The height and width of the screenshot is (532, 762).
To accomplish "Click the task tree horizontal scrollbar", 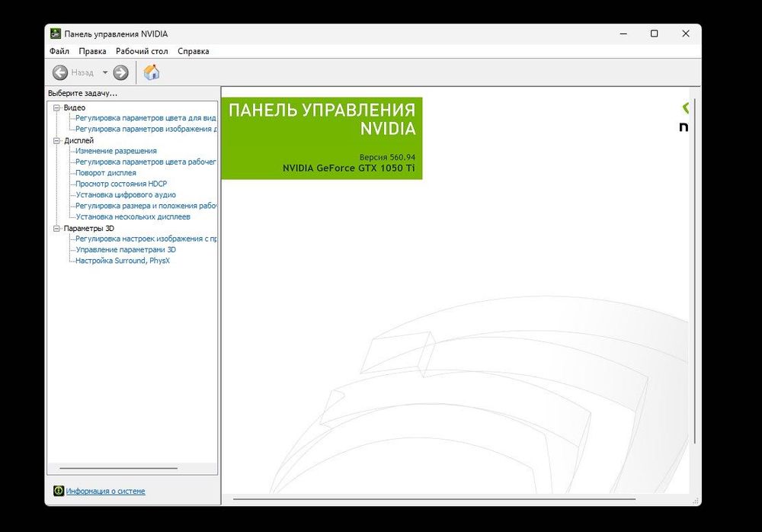I will point(119,468).
